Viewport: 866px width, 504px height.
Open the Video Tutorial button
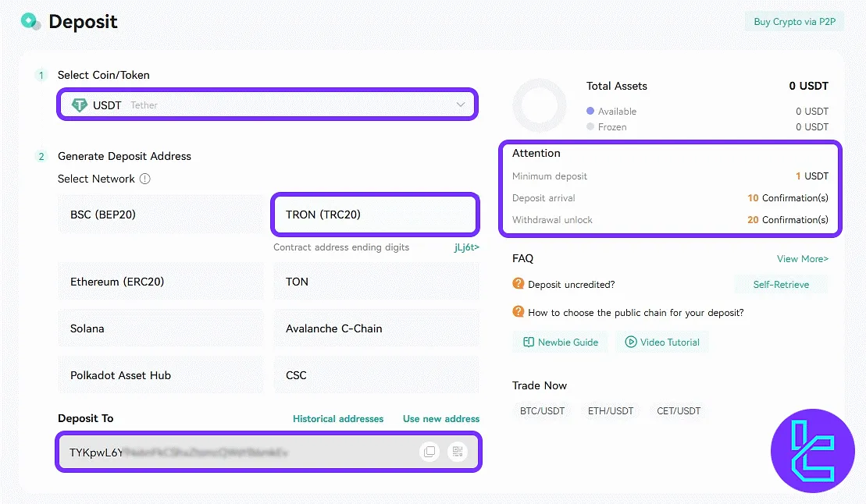point(662,343)
